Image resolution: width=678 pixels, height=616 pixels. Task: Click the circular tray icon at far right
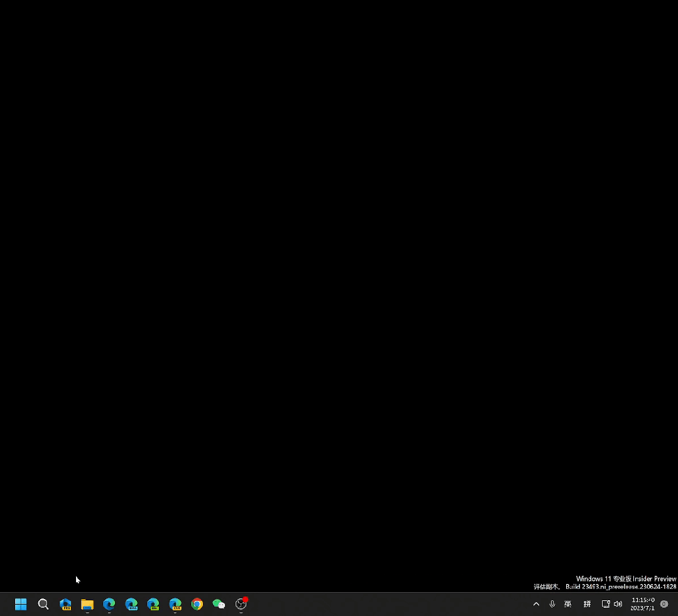tap(664, 604)
